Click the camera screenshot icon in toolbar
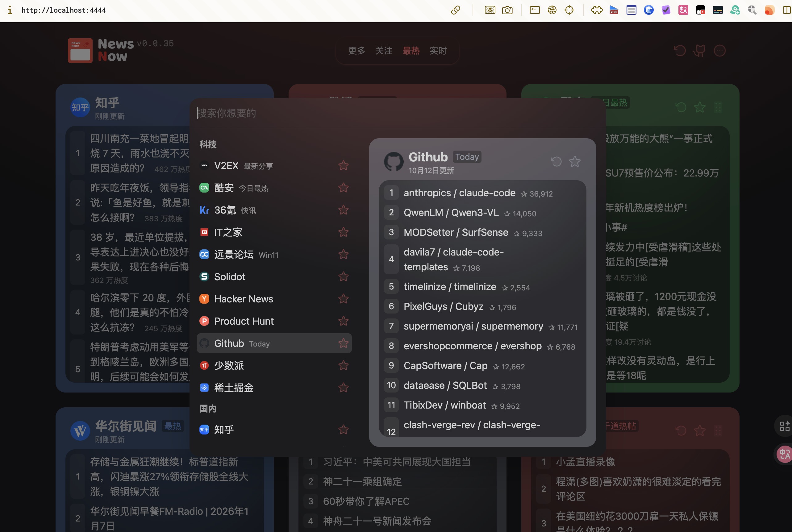 (x=507, y=10)
